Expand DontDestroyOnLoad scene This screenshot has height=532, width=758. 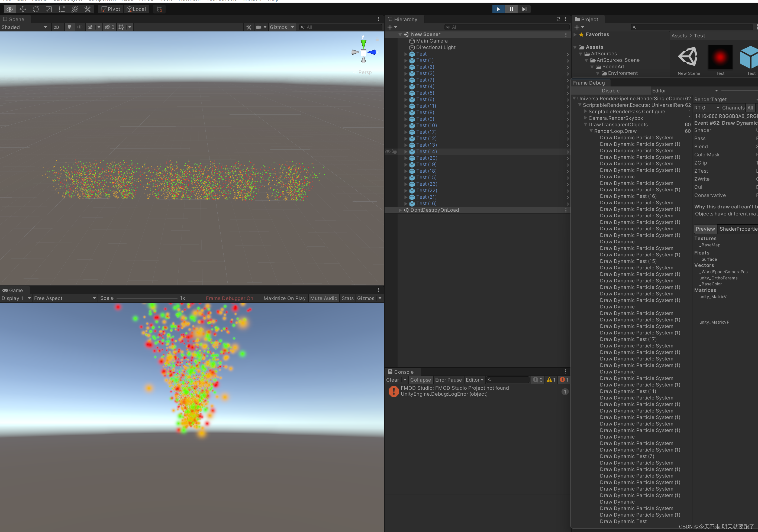[x=400, y=210]
